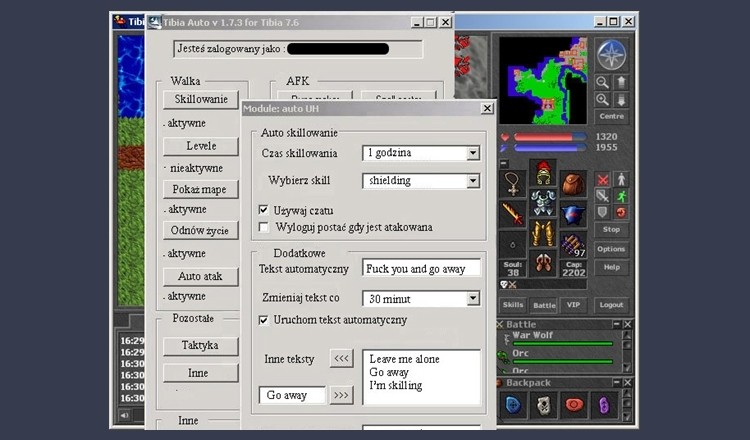This screenshot has height=440, width=750.
Task: Click the Go away text input field
Action: [292, 395]
